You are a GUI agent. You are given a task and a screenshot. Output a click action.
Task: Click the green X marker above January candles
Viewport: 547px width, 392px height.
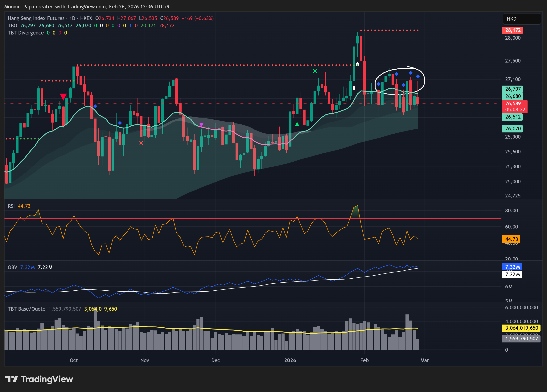tap(315, 71)
